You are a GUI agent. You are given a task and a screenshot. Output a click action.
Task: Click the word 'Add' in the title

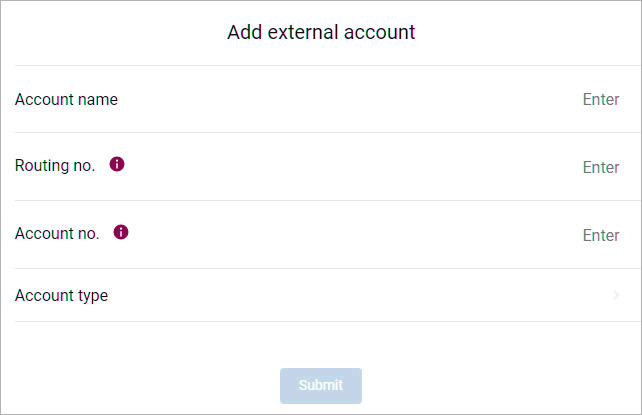pyautogui.click(x=244, y=32)
